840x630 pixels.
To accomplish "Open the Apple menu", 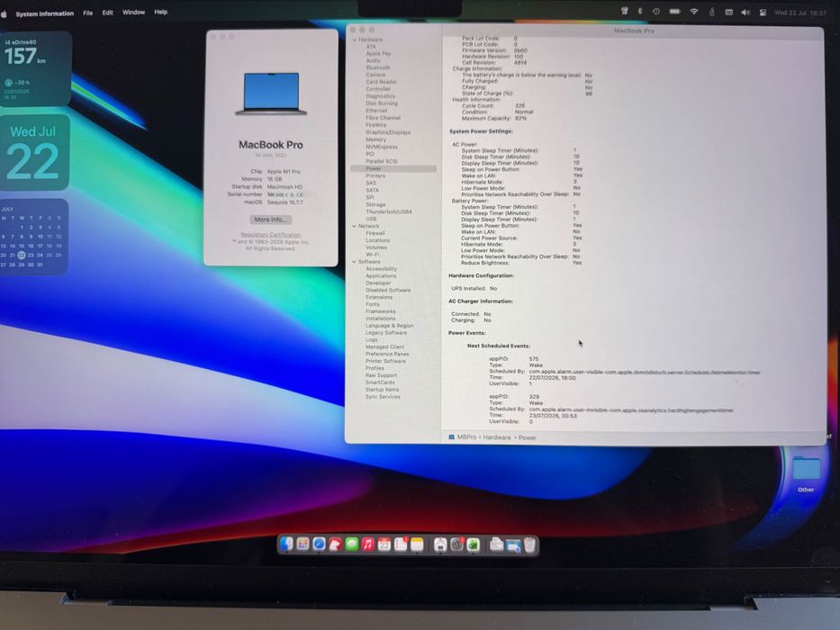I will [4, 13].
